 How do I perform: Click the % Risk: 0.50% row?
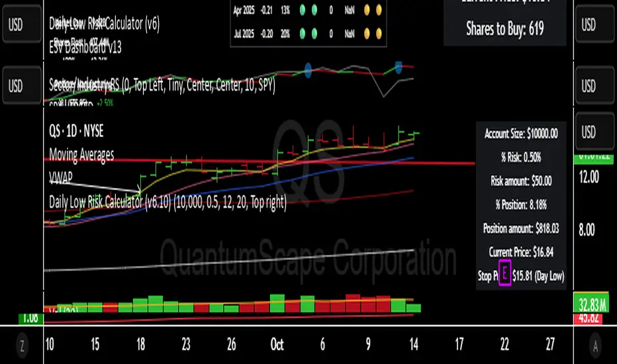tap(521, 158)
